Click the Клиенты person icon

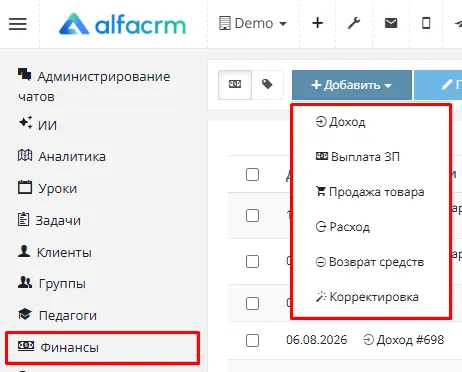(x=24, y=251)
